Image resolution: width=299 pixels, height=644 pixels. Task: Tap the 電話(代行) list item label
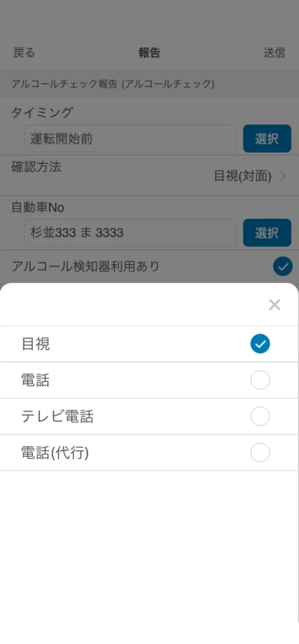click(55, 452)
